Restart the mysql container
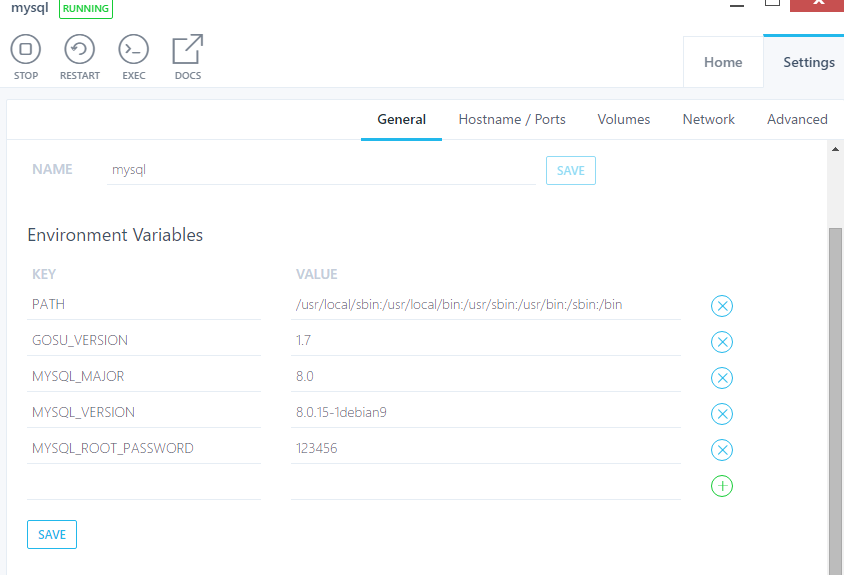This screenshot has width=844, height=575. 80,57
